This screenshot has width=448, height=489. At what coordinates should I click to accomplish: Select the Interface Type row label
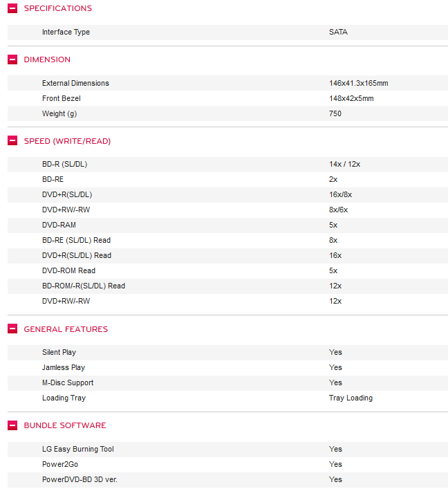click(66, 33)
